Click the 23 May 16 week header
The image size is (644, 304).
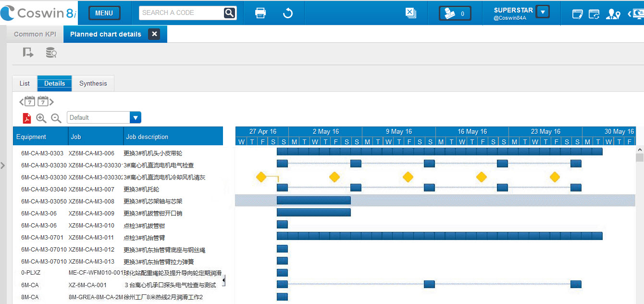click(545, 131)
